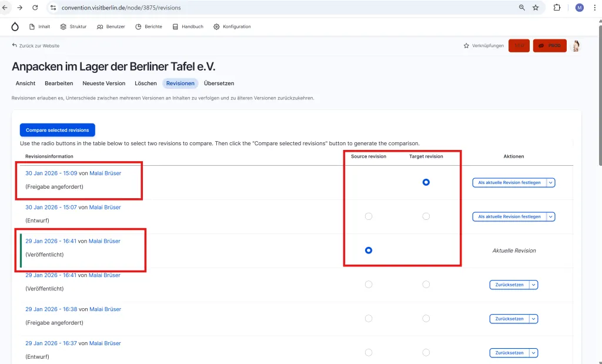Open the Benutzer people icon
This screenshot has width=602, height=364.
click(x=101, y=26)
